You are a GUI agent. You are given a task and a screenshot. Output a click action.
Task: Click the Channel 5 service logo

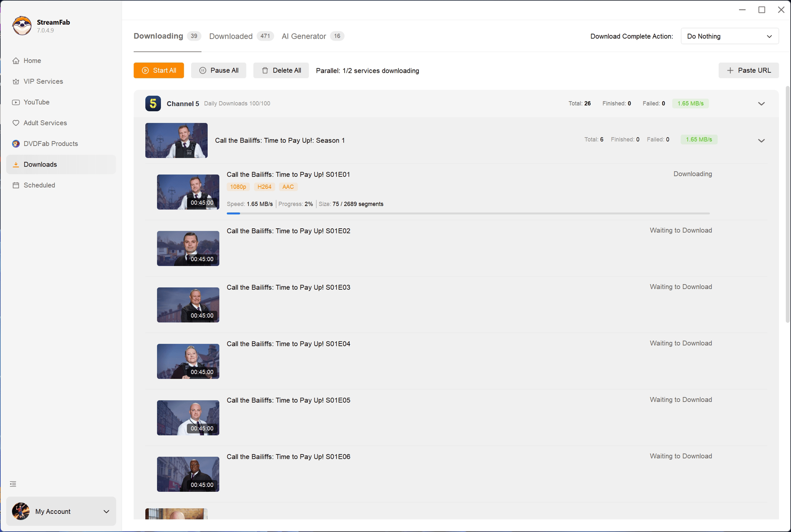153,103
